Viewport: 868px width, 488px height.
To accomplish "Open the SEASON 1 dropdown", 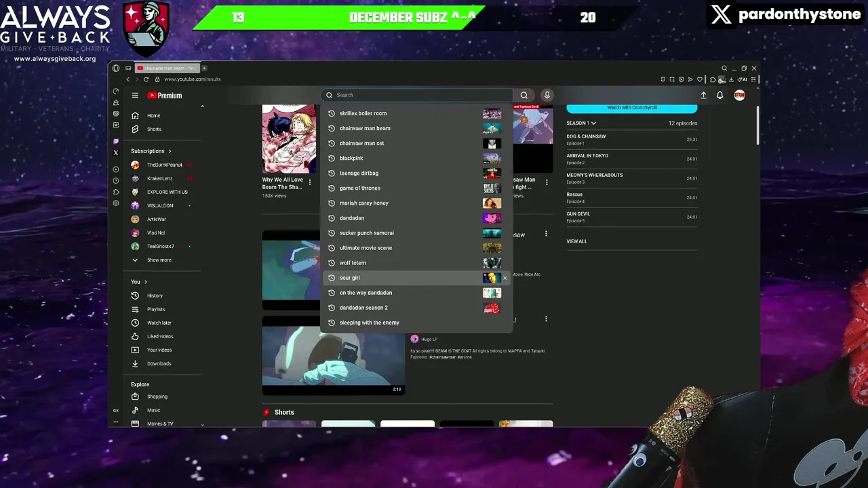I will click(x=581, y=123).
